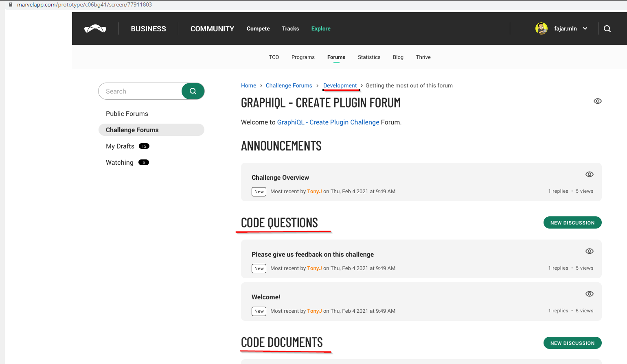Expand the fajar.mln user dropdown arrow
Screen dimensions: 627x364
coord(585,28)
